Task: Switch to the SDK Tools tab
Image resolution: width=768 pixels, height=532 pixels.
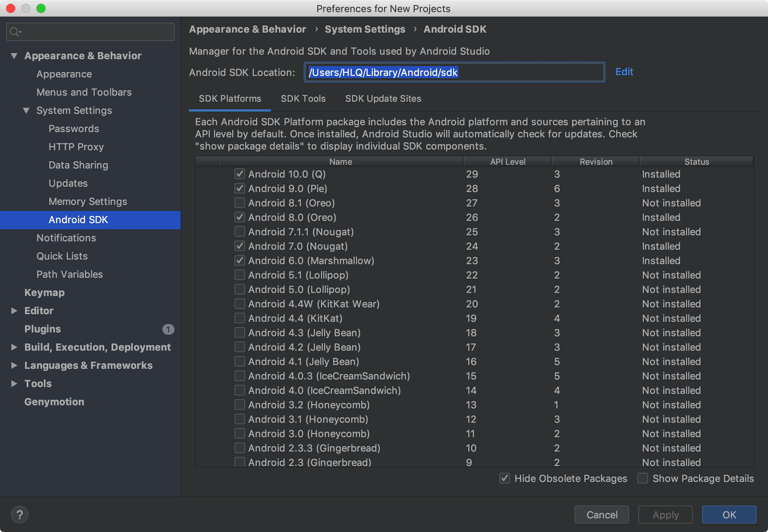Action: 303,99
